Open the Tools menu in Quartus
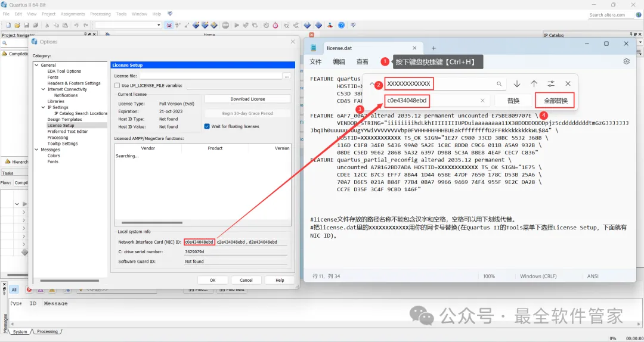Viewport: 644px width, 342px height. (121, 14)
